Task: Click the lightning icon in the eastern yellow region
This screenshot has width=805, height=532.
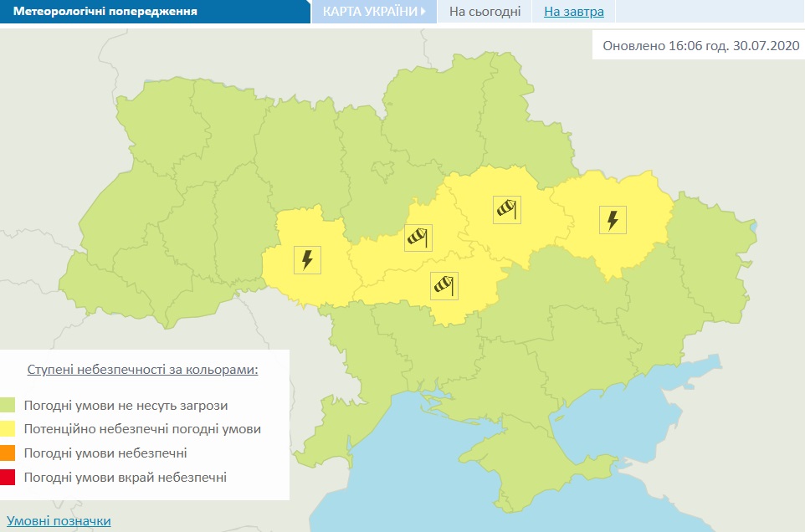Action: (x=613, y=220)
